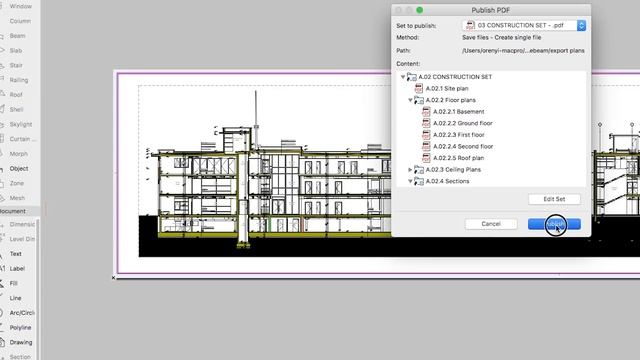The image size is (640, 360).
Task: Collapse A.02 CONSTRUCTION SET folder
Action: 403,77
